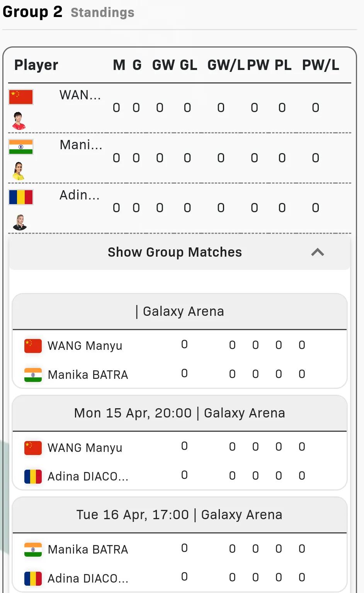Click the GW/L column header
The height and width of the screenshot is (593, 364).
tap(226, 65)
